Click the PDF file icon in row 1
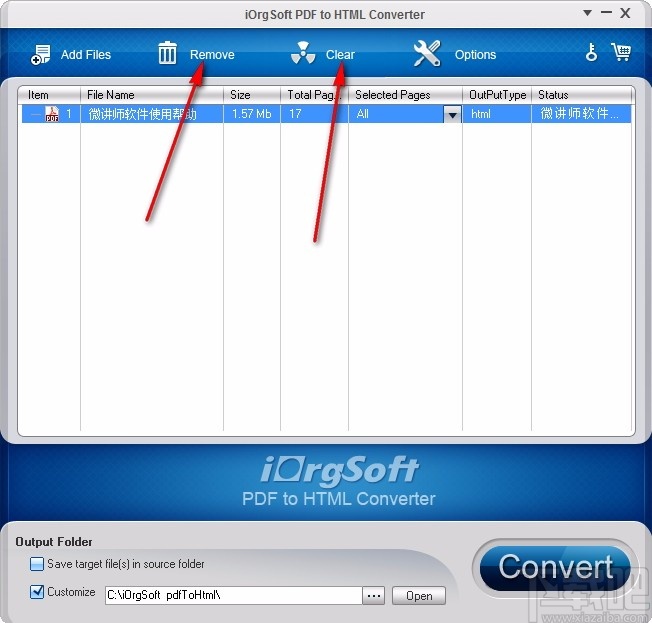The image size is (652, 623). tap(52, 114)
